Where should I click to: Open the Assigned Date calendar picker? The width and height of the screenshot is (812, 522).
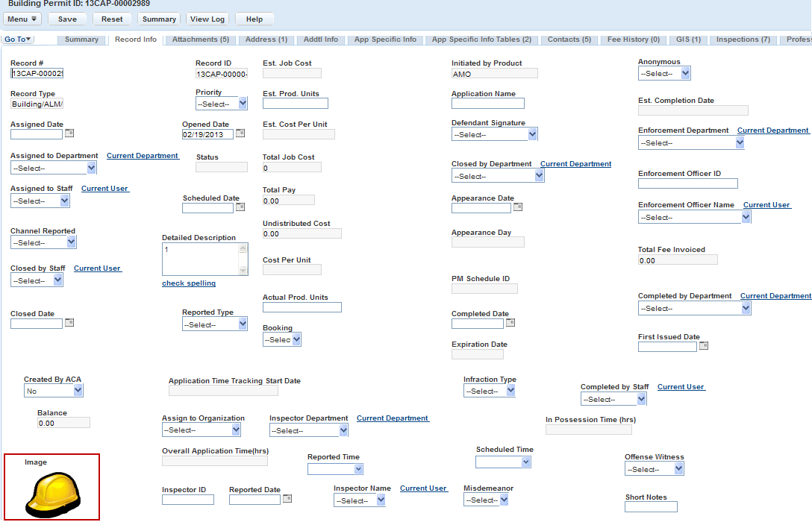click(x=69, y=134)
